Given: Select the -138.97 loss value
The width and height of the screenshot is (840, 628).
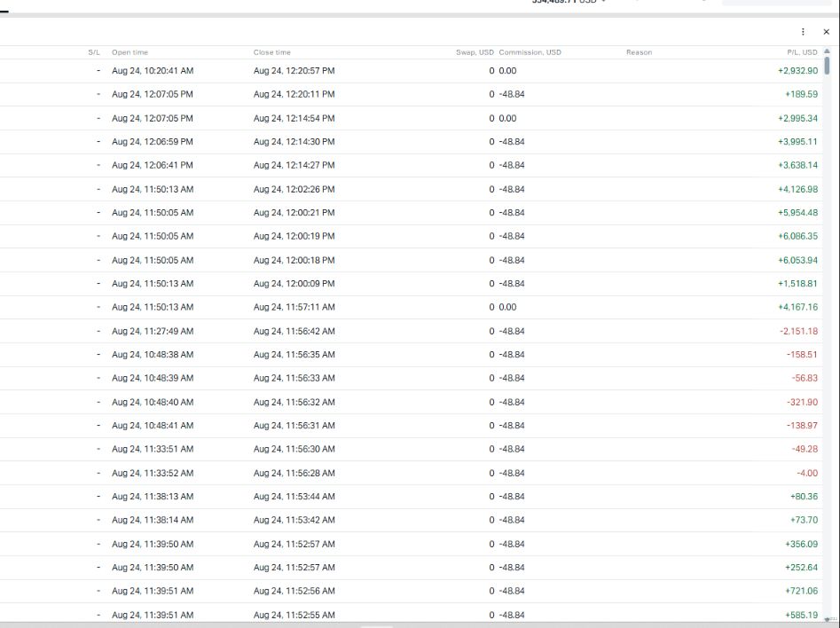Looking at the screenshot, I should coord(802,426).
